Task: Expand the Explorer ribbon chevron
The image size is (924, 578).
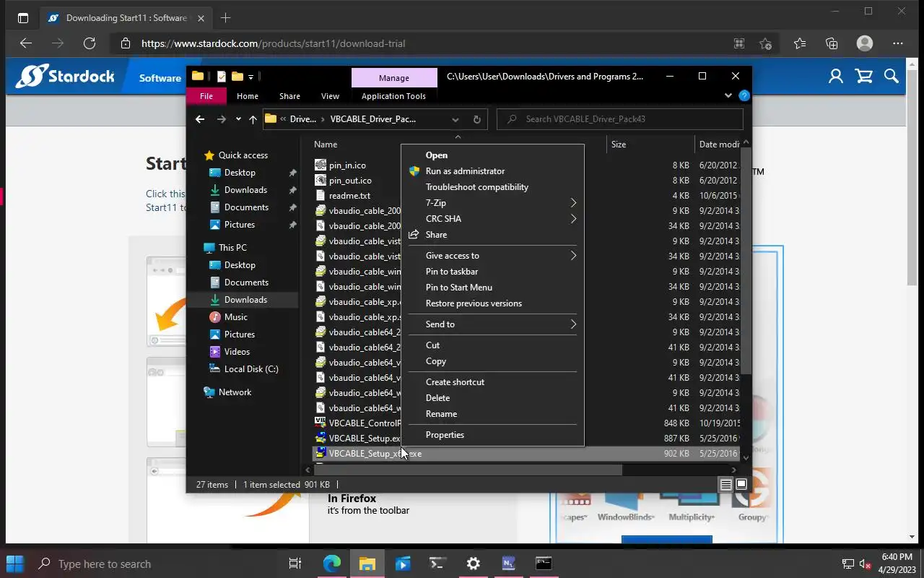Action: pos(728,95)
